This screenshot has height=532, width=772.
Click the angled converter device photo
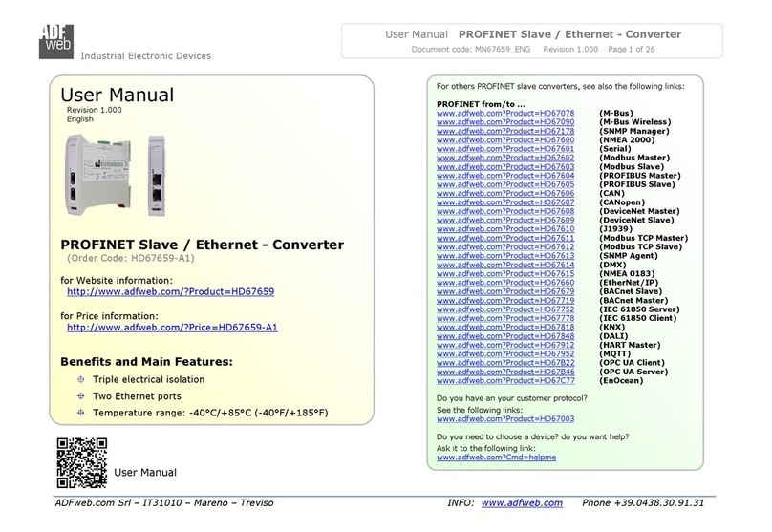click(98, 175)
